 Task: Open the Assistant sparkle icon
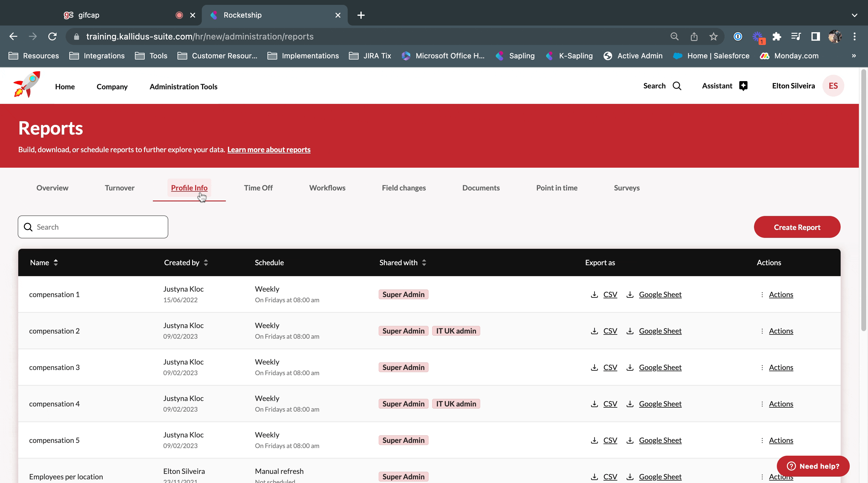(x=743, y=86)
